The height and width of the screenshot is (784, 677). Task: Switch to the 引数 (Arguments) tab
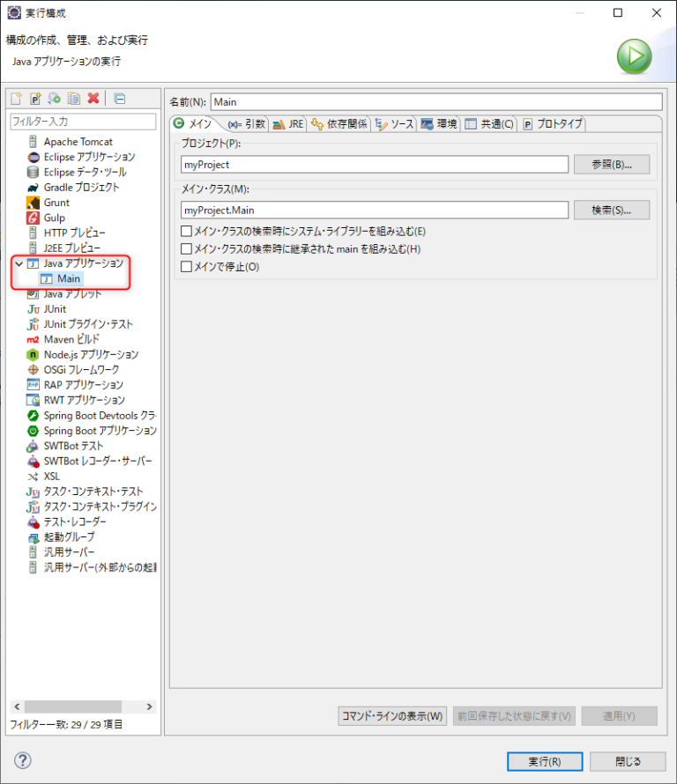click(x=246, y=124)
